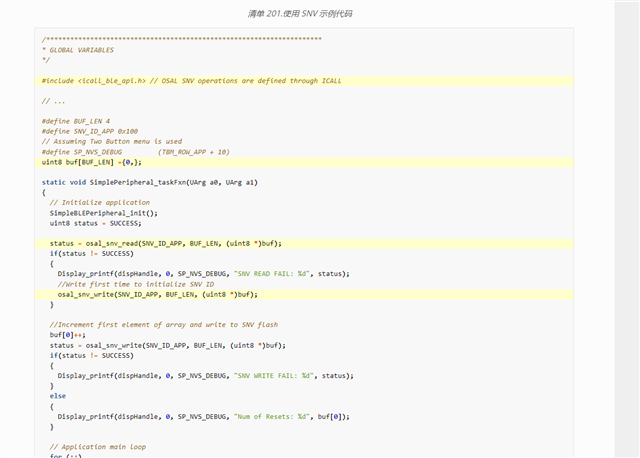
Task: Click the SimpleBLEPeripheral_init() call
Action: tap(104, 212)
